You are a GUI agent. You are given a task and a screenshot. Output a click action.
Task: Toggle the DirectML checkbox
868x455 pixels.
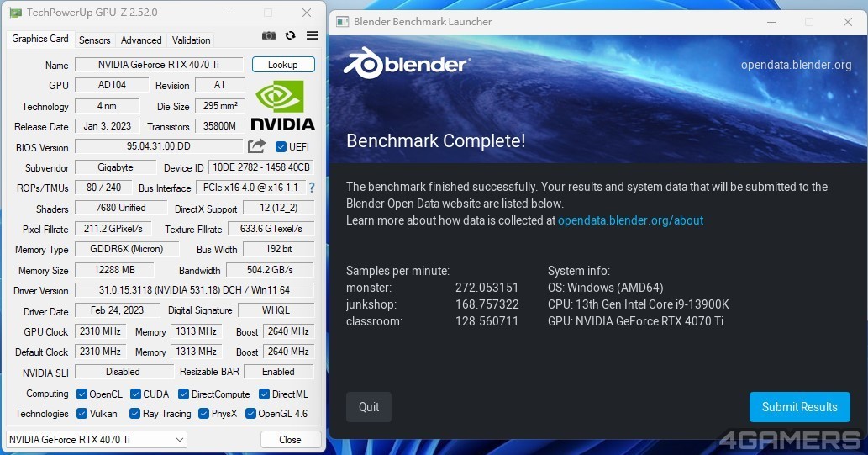tap(264, 394)
